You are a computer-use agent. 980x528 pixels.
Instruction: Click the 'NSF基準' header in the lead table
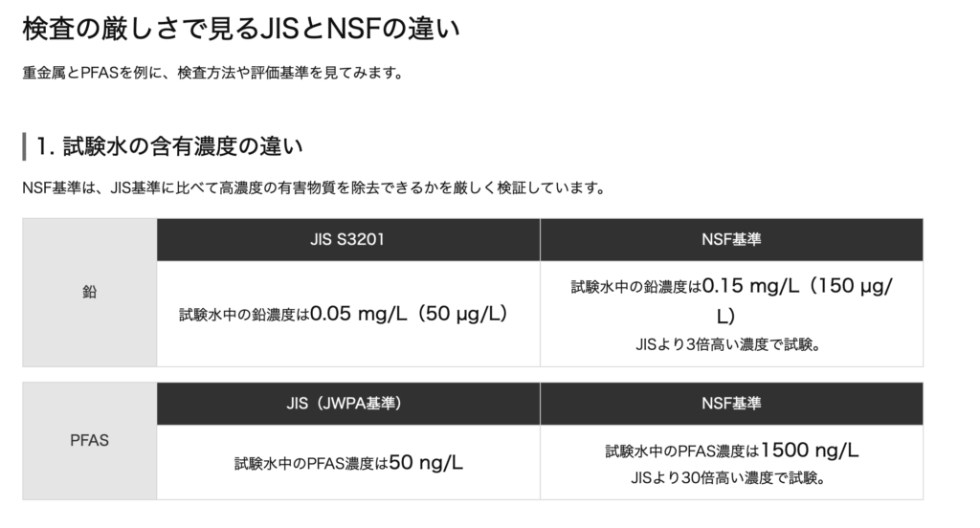(731, 239)
